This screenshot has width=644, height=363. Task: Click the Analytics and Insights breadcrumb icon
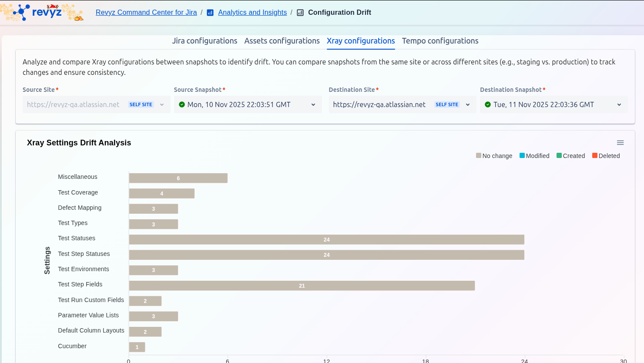(210, 13)
